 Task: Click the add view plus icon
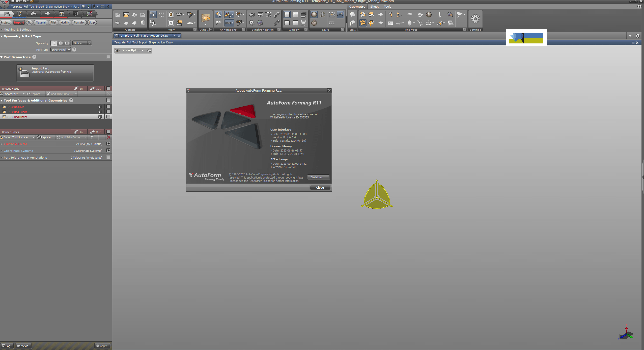click(x=638, y=36)
